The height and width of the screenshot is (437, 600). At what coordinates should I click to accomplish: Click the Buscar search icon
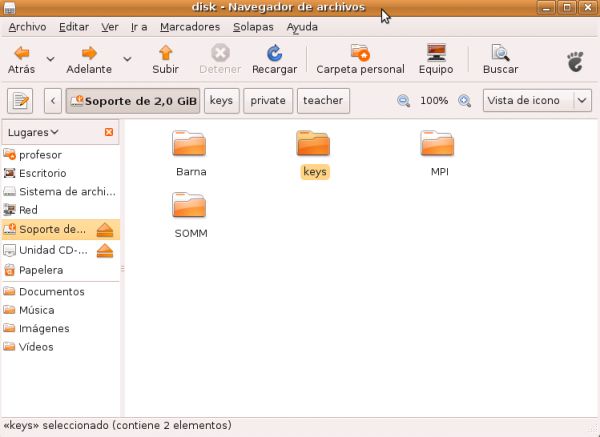tap(500, 53)
